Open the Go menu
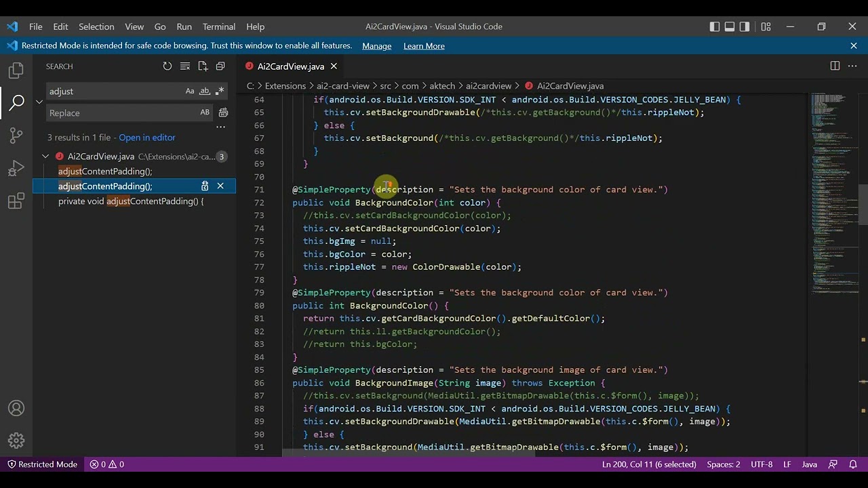 160,26
